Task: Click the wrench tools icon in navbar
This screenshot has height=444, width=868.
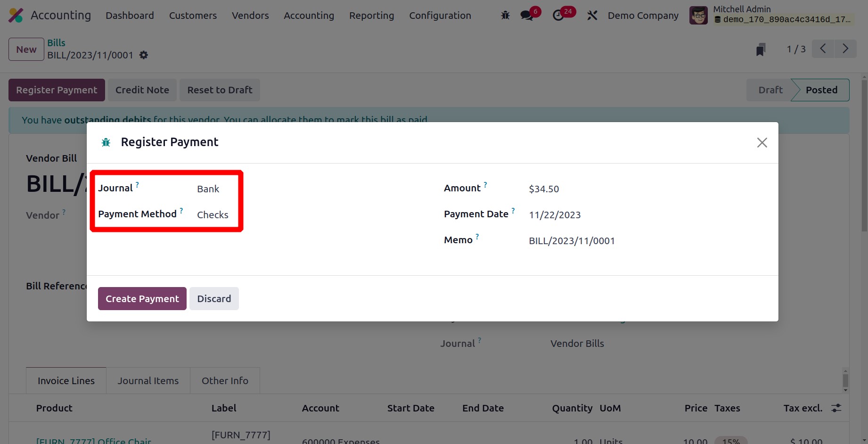Action: pyautogui.click(x=592, y=16)
